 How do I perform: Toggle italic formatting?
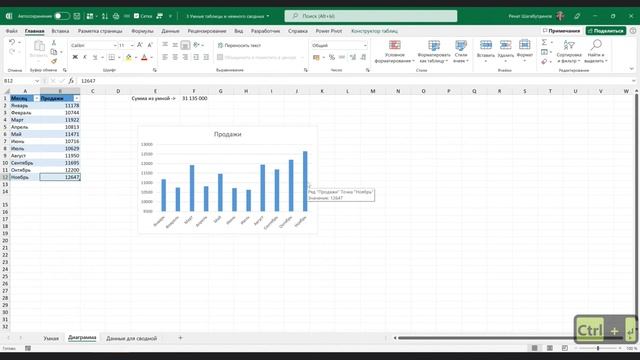point(84,58)
